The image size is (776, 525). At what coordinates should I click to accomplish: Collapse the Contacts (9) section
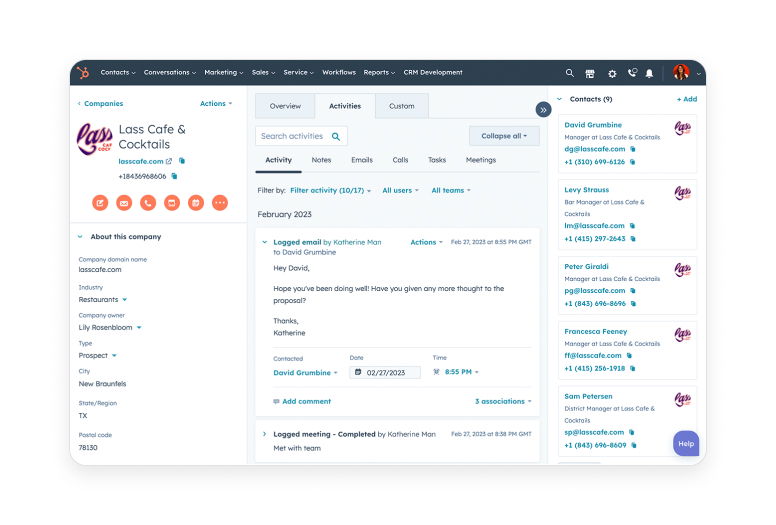(x=560, y=99)
